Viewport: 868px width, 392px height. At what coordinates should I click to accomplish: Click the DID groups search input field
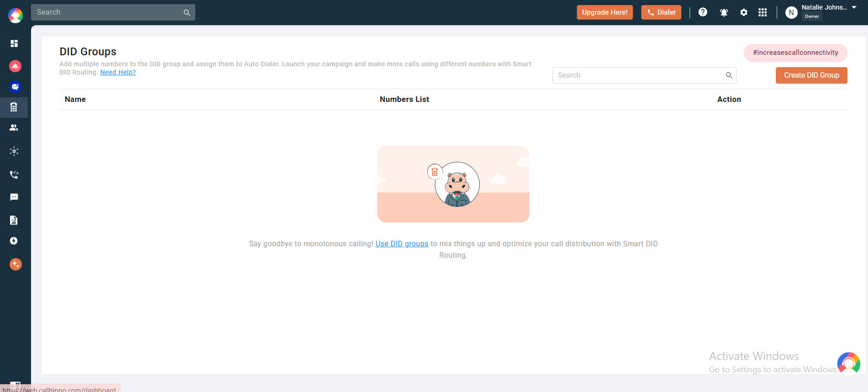639,75
